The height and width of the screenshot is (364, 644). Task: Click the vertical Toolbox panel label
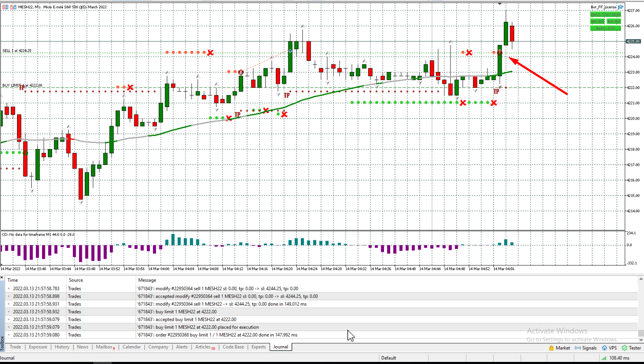(x=2, y=344)
